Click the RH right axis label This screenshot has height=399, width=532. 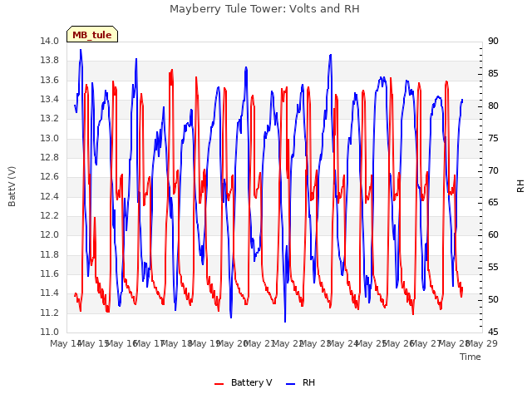(520, 186)
